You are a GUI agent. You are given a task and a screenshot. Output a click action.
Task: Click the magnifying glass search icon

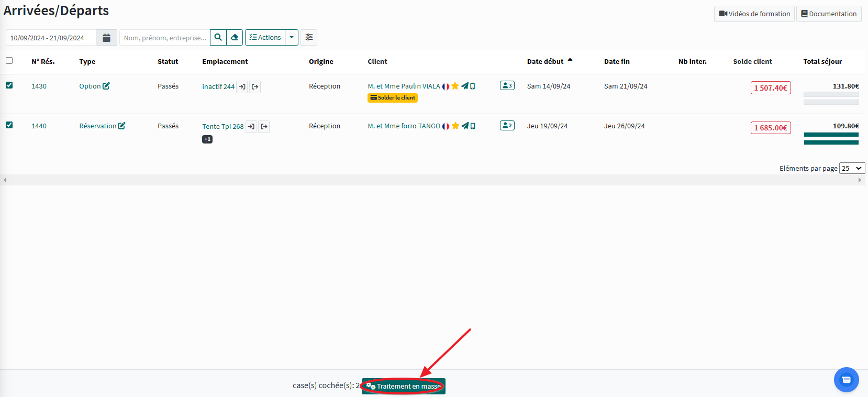(218, 38)
